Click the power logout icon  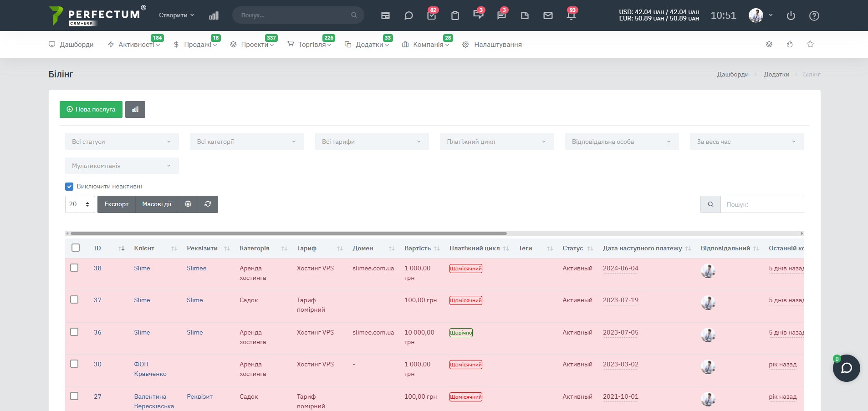pos(791,15)
